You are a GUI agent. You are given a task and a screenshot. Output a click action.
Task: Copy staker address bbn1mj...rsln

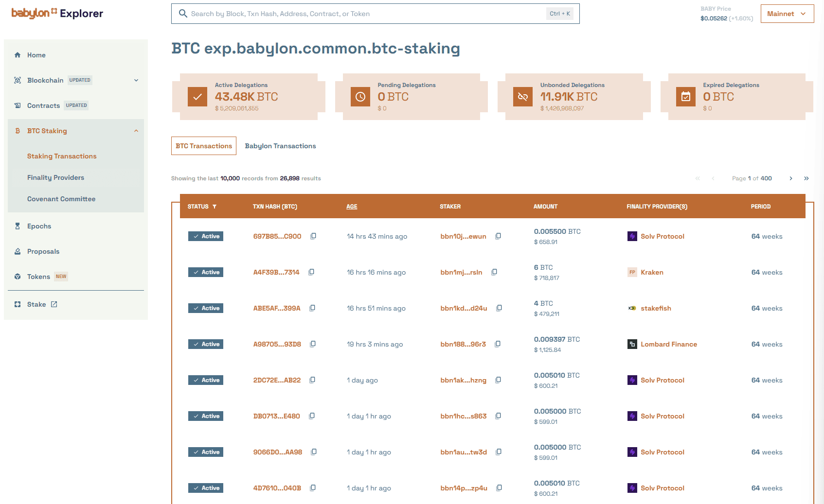pyautogui.click(x=494, y=272)
